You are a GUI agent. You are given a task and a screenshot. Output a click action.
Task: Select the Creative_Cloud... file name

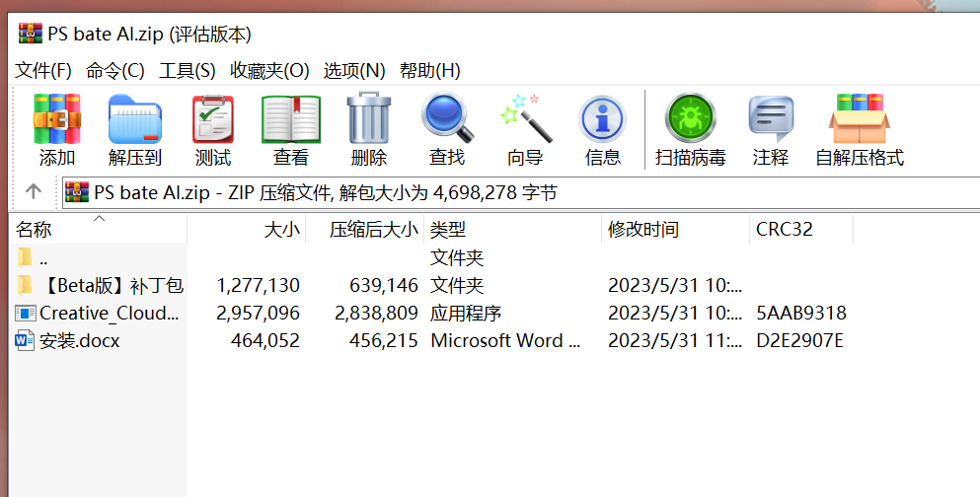click(109, 313)
